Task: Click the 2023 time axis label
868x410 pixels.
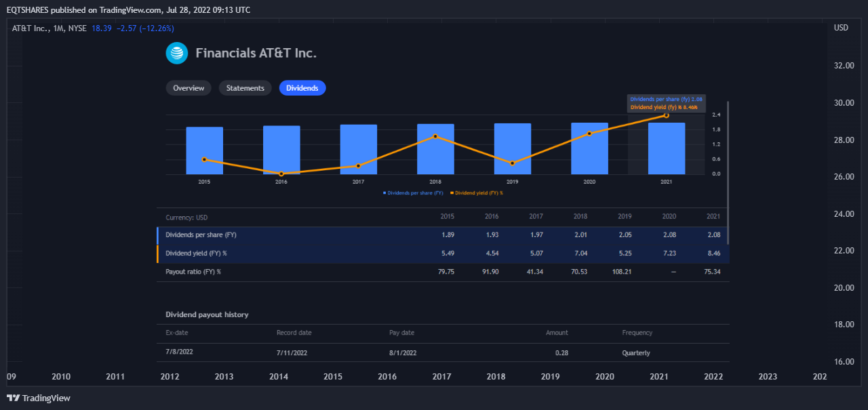Action: pyautogui.click(x=768, y=377)
